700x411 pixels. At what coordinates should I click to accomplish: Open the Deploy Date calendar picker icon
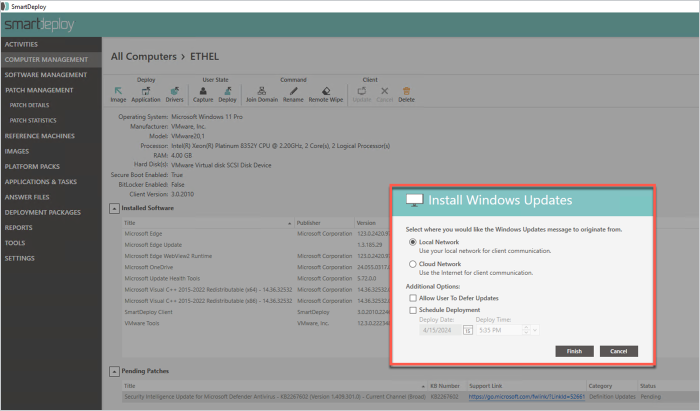tap(467, 330)
